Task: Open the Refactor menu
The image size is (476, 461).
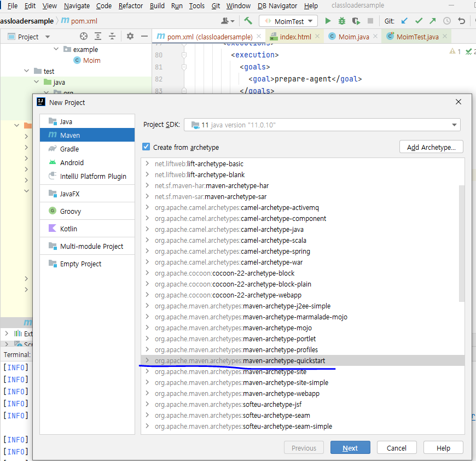Action: (x=131, y=6)
